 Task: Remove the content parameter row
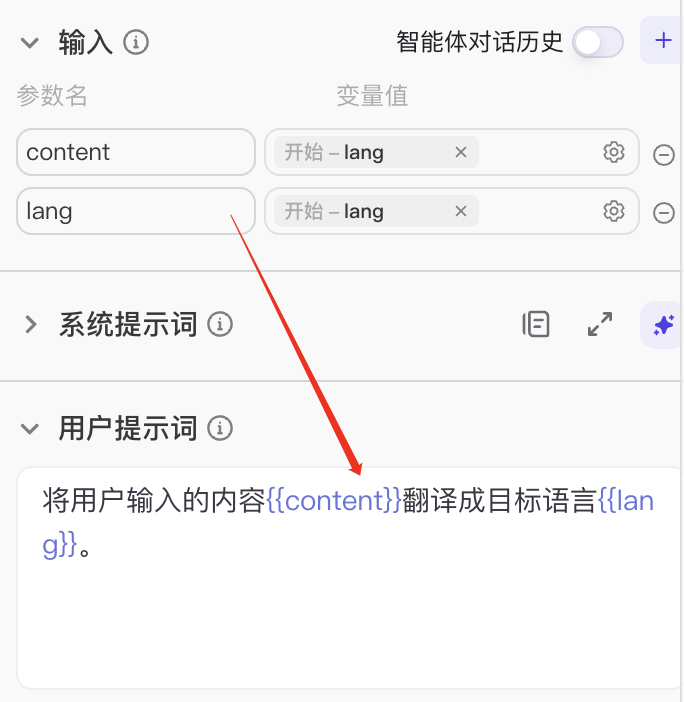663,155
